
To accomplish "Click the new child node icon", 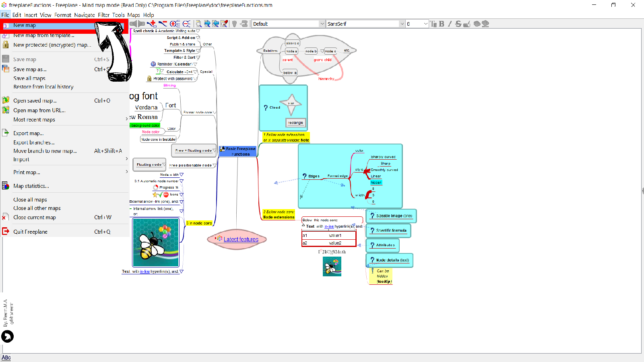I will coord(152,24).
